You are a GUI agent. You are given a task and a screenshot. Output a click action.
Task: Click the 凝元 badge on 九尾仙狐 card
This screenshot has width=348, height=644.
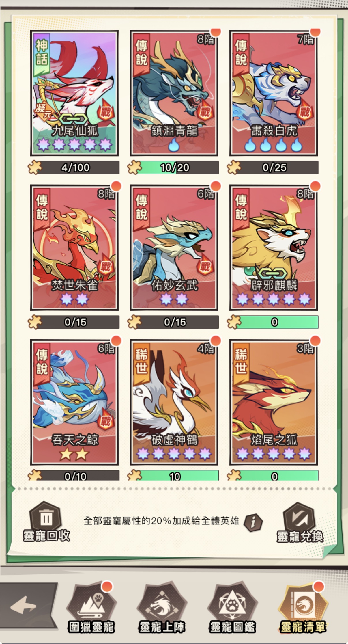tap(43, 111)
